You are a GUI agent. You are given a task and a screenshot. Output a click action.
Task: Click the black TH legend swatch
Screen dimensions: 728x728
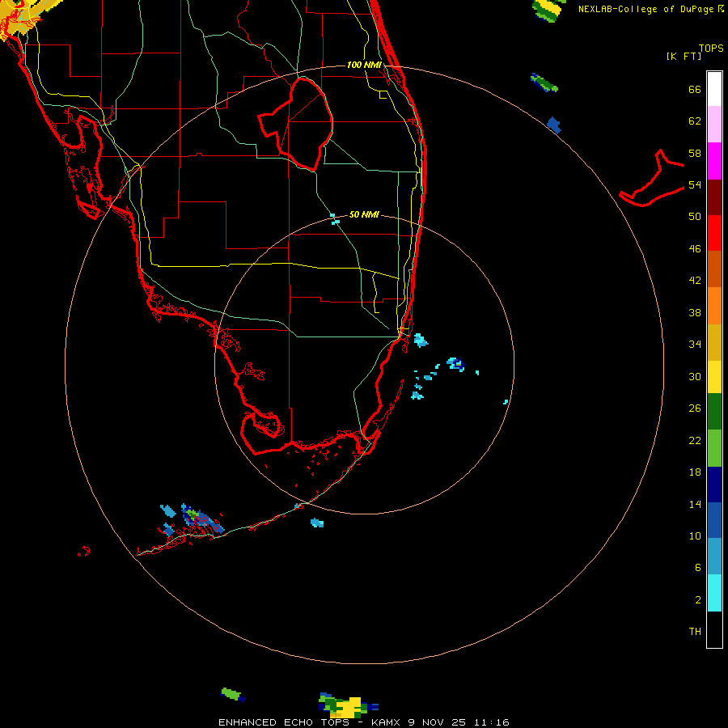click(x=714, y=629)
